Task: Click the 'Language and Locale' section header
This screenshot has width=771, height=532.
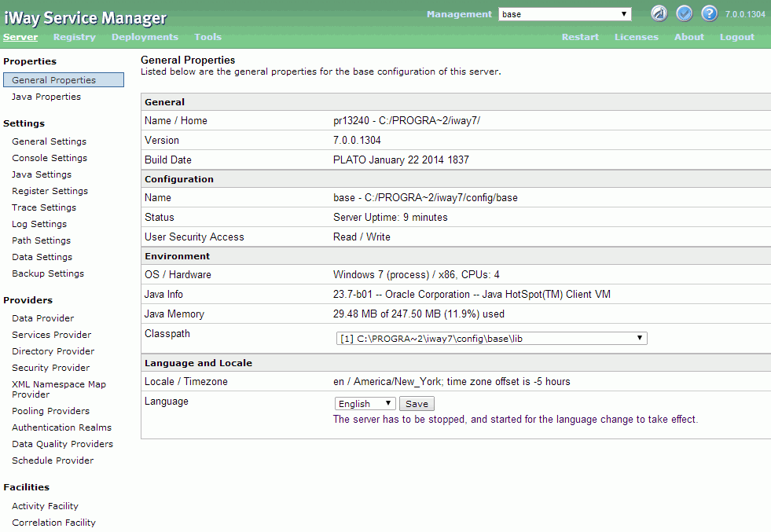Action: [x=198, y=363]
